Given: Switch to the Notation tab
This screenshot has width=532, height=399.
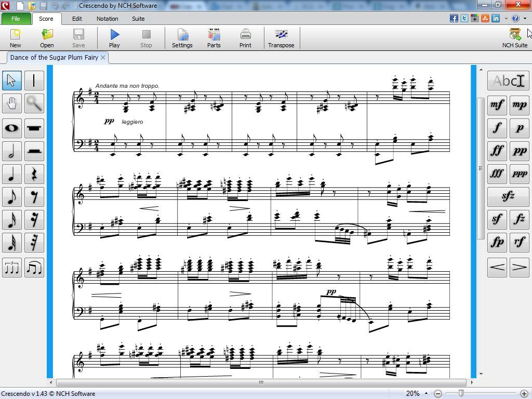Looking at the screenshot, I should (107, 19).
